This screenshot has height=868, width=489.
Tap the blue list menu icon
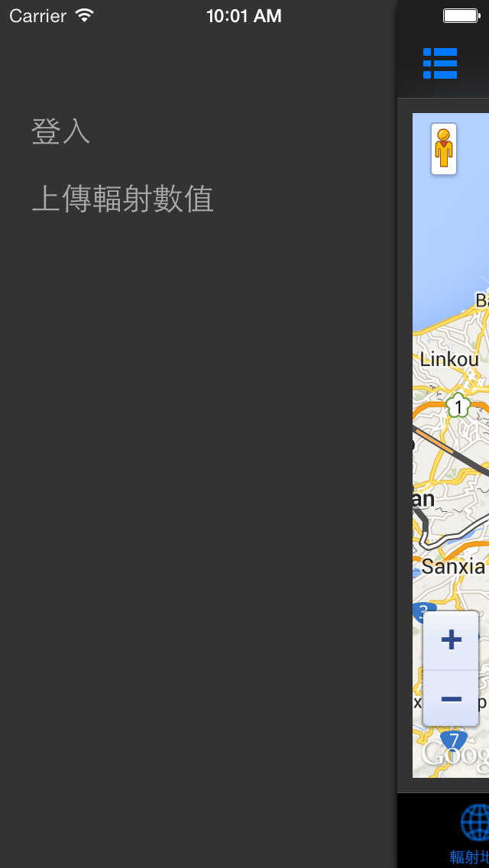point(439,63)
